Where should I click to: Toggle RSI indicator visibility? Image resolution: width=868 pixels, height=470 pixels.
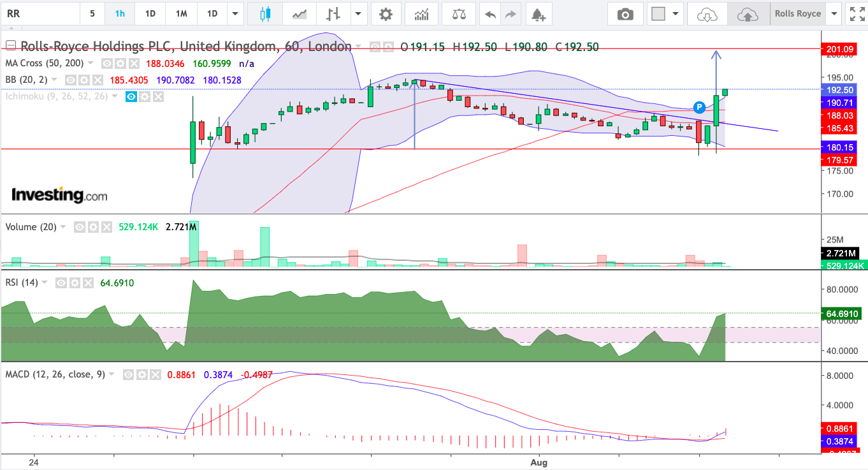pos(61,283)
